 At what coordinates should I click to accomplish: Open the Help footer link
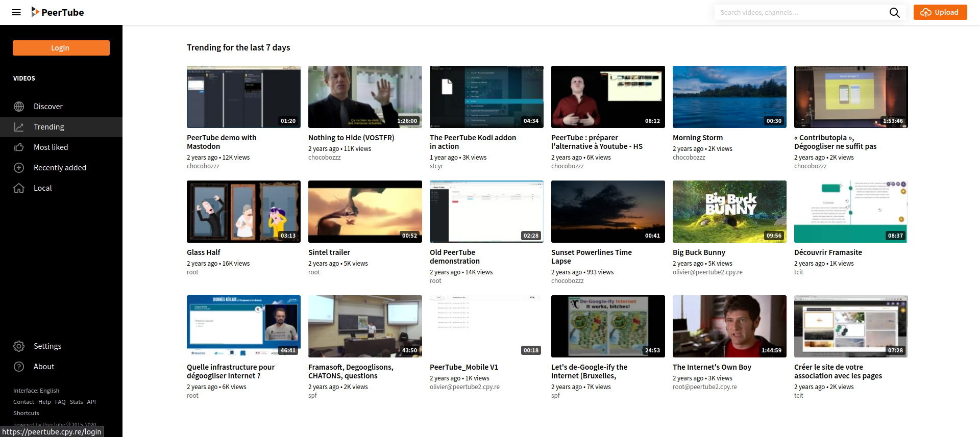click(44, 402)
